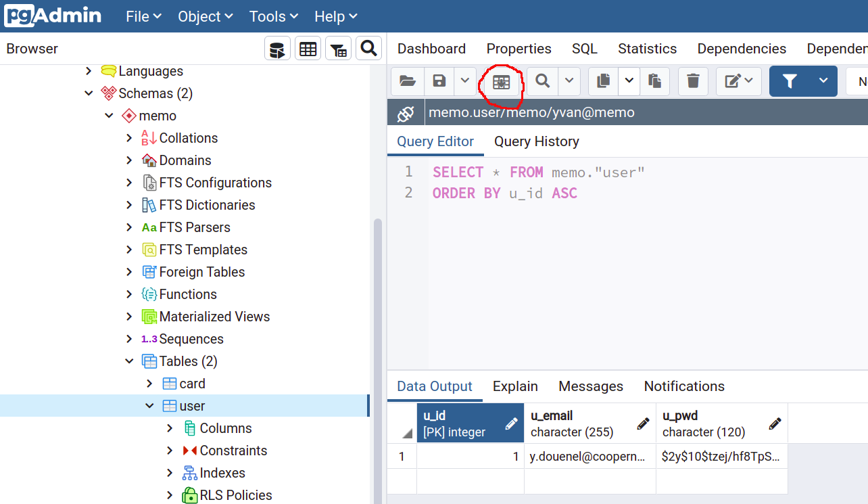Select the Data Output tab
This screenshot has height=504, width=868.
(435, 386)
